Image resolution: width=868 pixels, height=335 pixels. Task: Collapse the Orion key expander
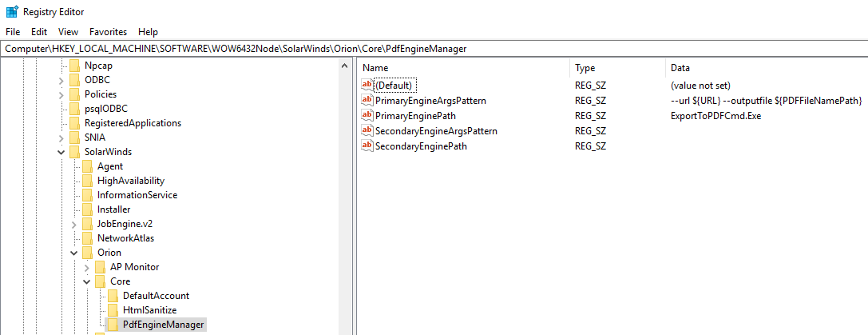(74, 253)
